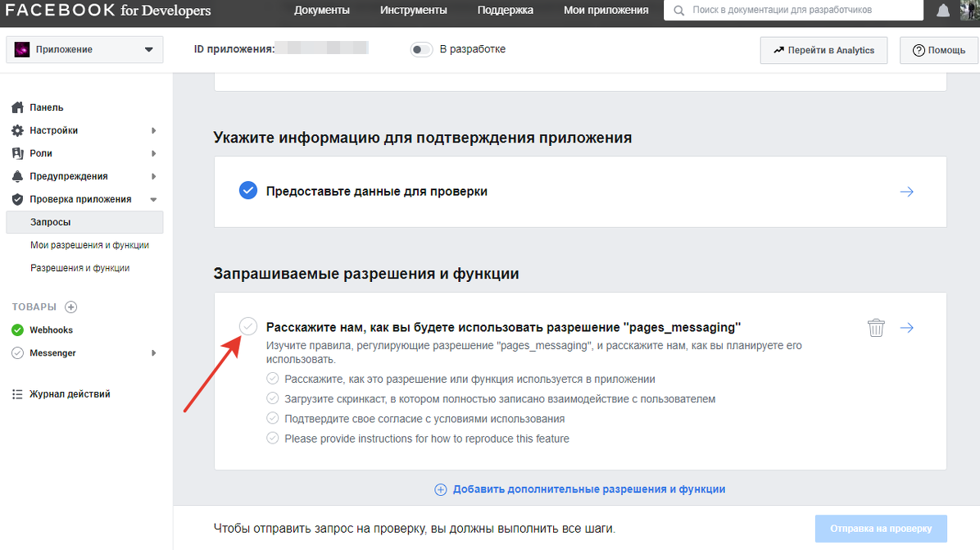Click check for Подтвердите свое согласие step

(x=273, y=418)
